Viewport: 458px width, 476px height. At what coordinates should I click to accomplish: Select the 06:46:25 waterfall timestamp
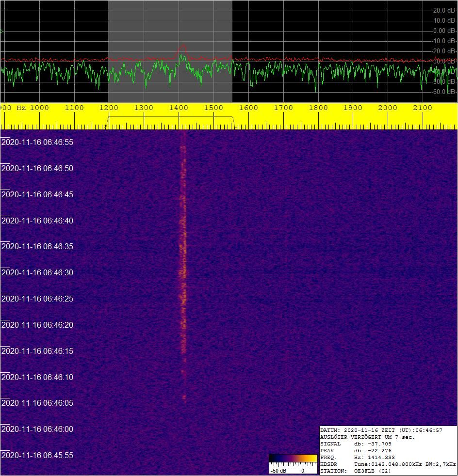37,299
